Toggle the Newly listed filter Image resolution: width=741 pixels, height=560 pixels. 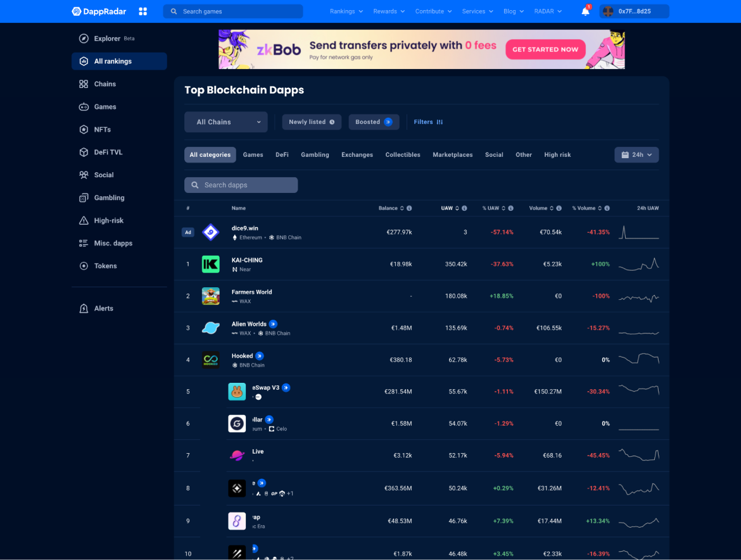312,122
